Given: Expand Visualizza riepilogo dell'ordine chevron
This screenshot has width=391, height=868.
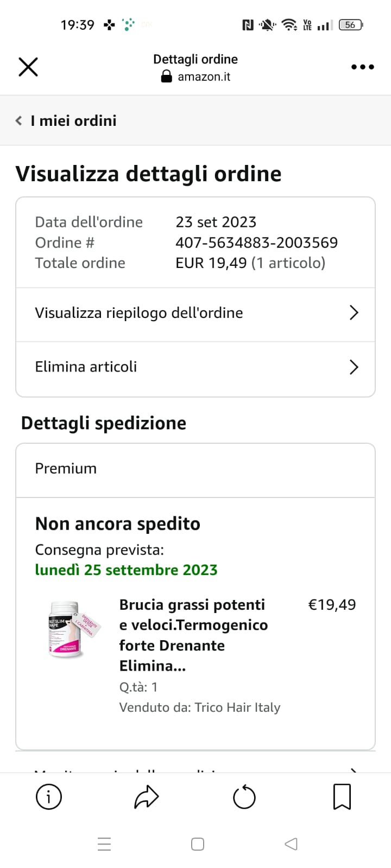Looking at the screenshot, I should pyautogui.click(x=354, y=313).
